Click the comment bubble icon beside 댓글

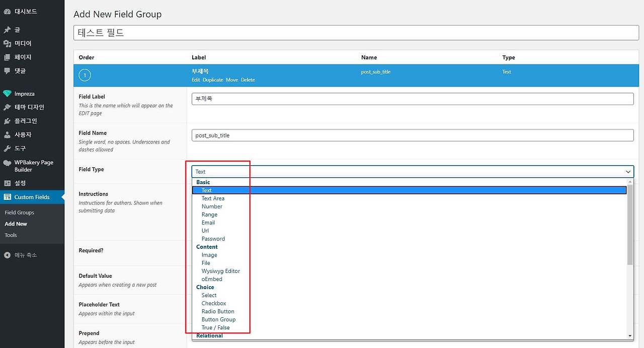pyautogui.click(x=7, y=71)
